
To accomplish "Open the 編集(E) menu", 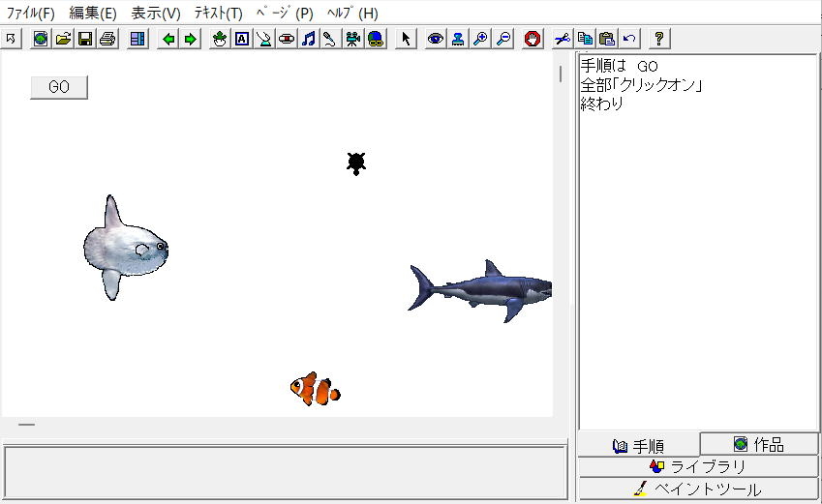I will 93,13.
